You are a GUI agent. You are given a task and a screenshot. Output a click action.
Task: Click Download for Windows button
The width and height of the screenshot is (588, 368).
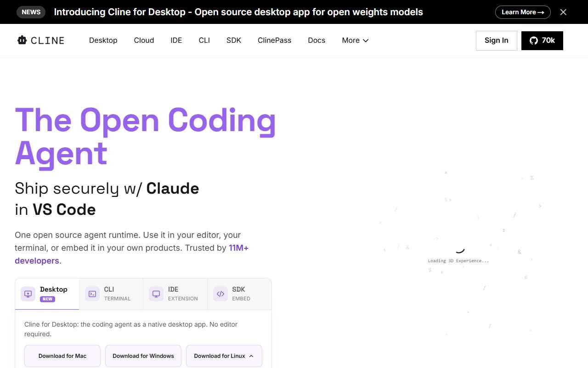tap(143, 356)
